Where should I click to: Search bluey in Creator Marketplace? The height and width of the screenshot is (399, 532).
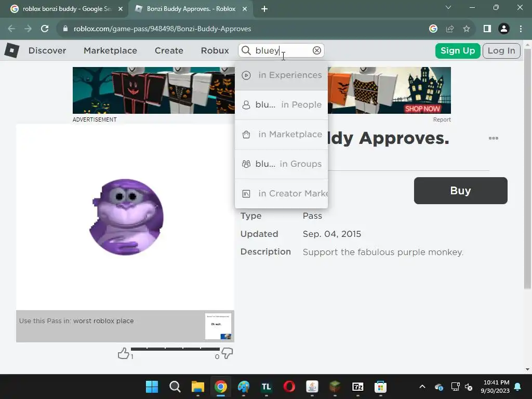[281, 193]
